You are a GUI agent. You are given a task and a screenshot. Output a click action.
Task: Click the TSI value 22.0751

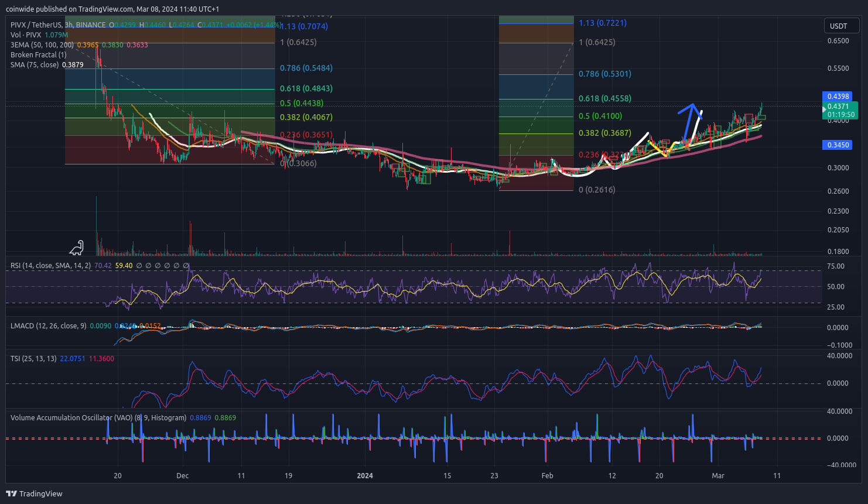tap(73, 359)
